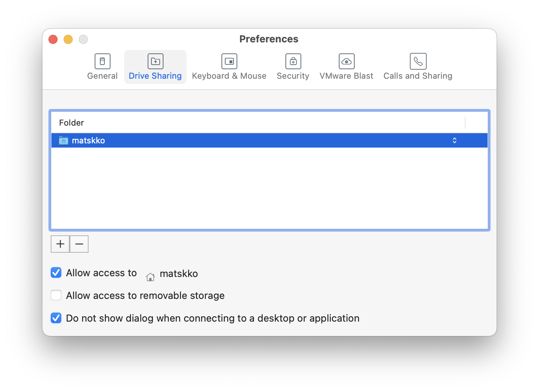Click the plus button to add a folder
This screenshot has width=539, height=392.
coord(60,244)
